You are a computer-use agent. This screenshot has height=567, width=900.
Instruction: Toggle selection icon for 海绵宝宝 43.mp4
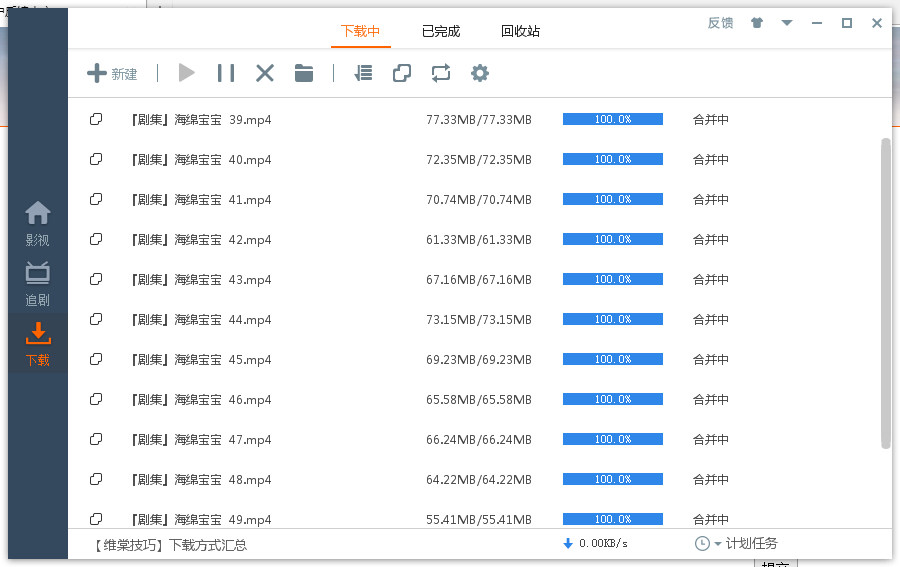96,279
